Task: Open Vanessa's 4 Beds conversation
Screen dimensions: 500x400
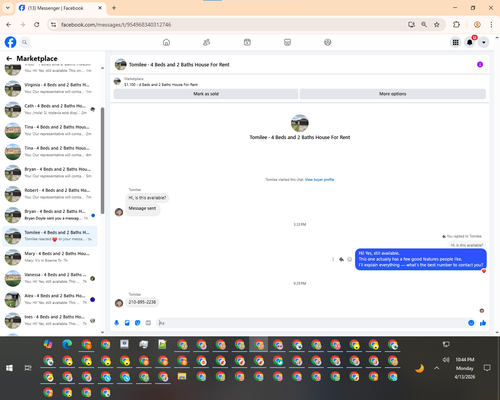Action: click(50, 278)
